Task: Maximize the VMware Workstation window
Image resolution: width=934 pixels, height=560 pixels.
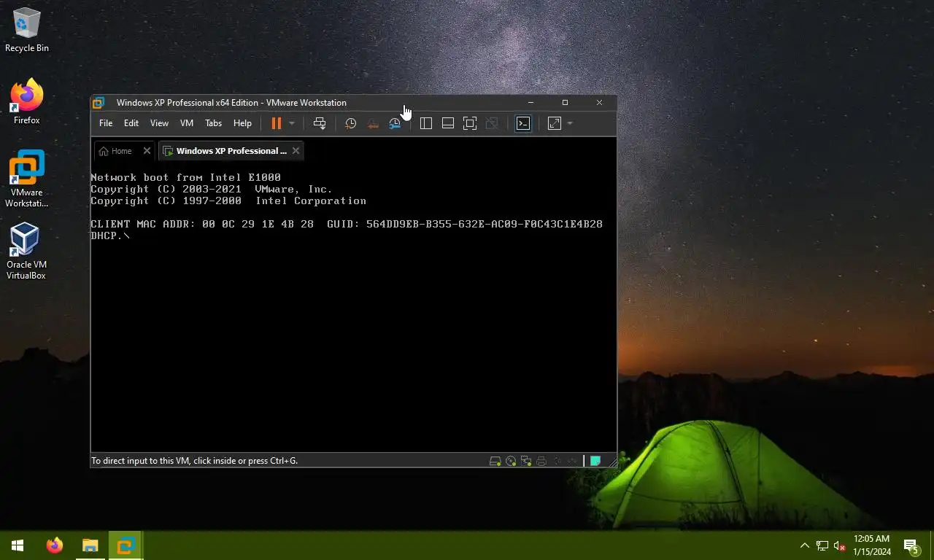Action: click(565, 103)
